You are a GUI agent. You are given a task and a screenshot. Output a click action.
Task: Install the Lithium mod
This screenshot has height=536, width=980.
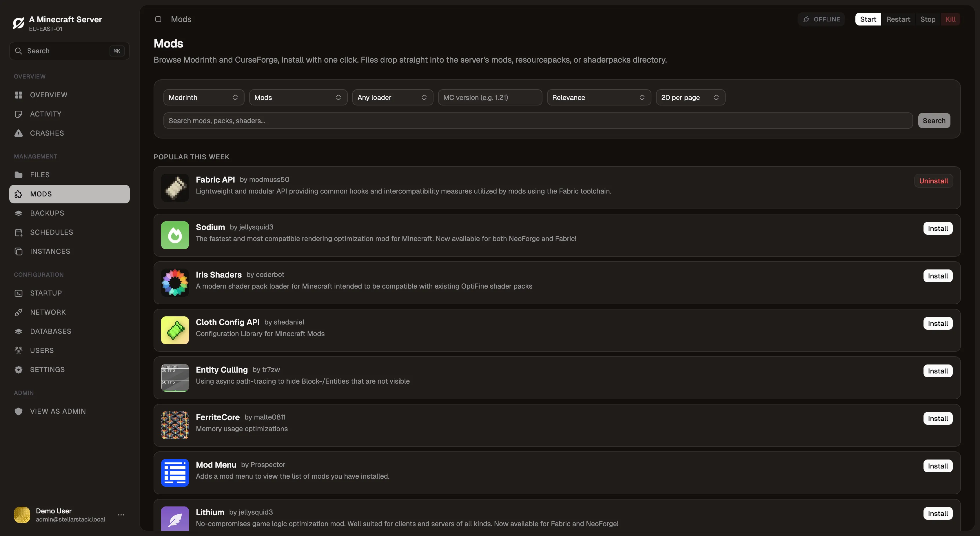tap(938, 514)
